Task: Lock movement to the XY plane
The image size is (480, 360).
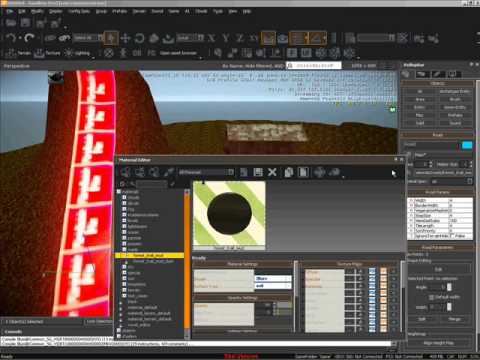Action: (x=254, y=38)
